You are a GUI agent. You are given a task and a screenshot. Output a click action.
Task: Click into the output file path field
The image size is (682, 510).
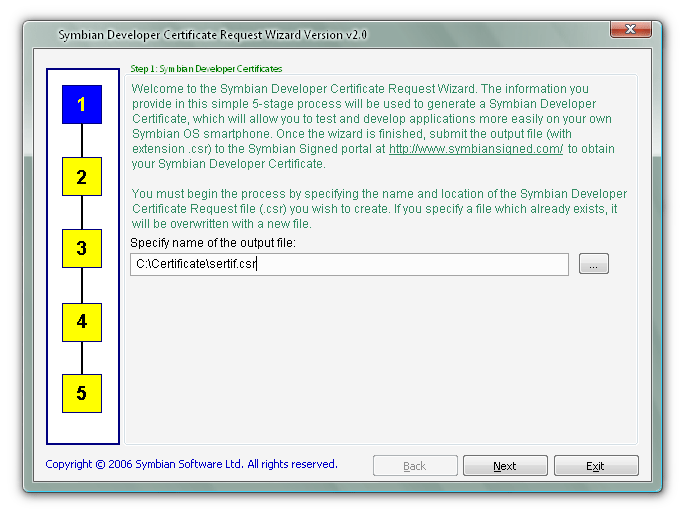point(349,264)
